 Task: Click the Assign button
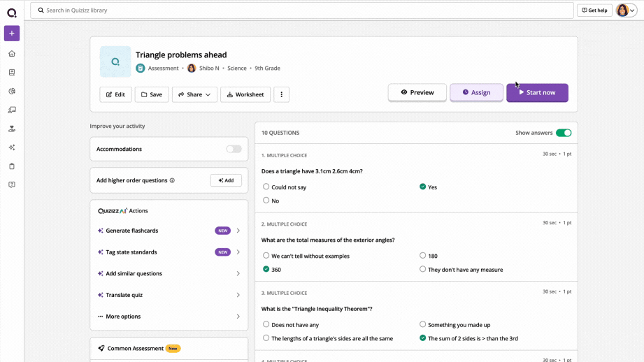[476, 92]
